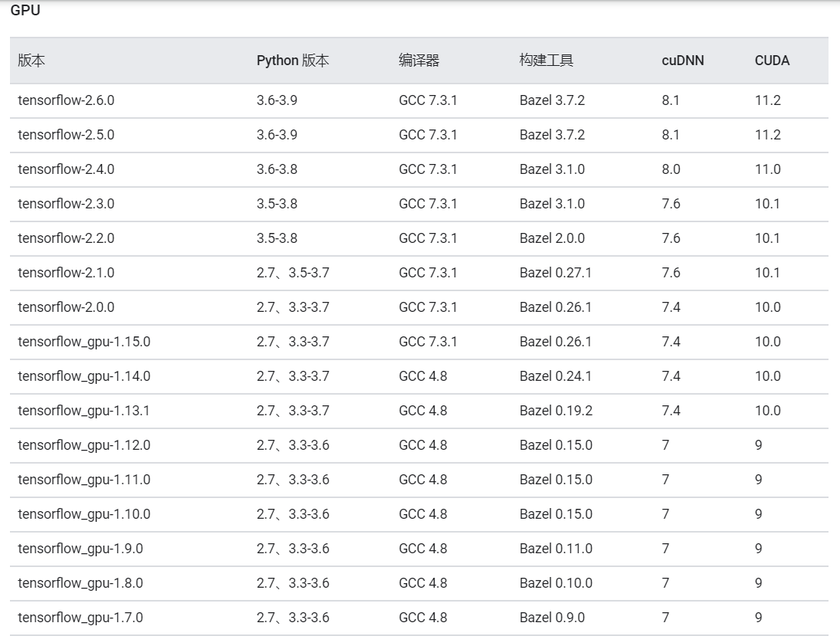Screen dimensions: 840x636
Task: Select the tensorflow_gpu-1.7.0 version cell
Action: 80,618
